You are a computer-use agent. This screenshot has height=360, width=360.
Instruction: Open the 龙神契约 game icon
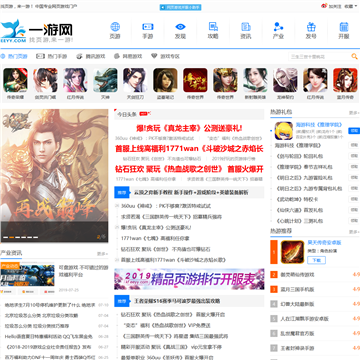(285, 80)
